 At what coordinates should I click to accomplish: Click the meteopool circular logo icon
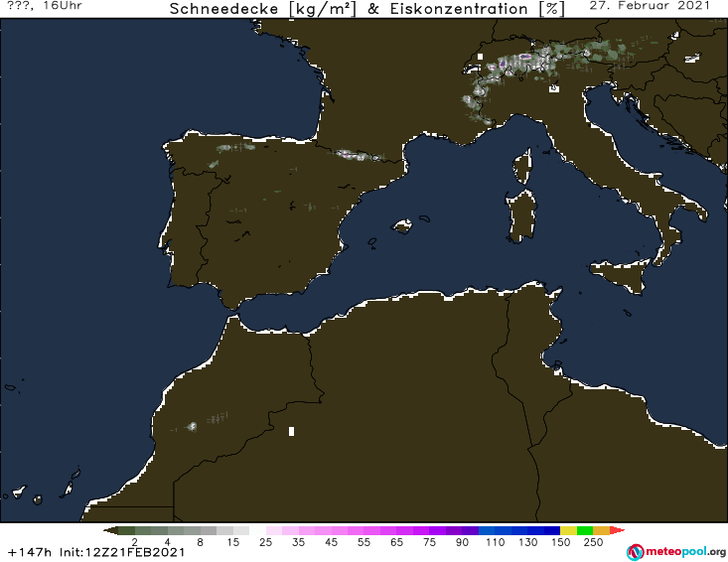(x=635, y=552)
